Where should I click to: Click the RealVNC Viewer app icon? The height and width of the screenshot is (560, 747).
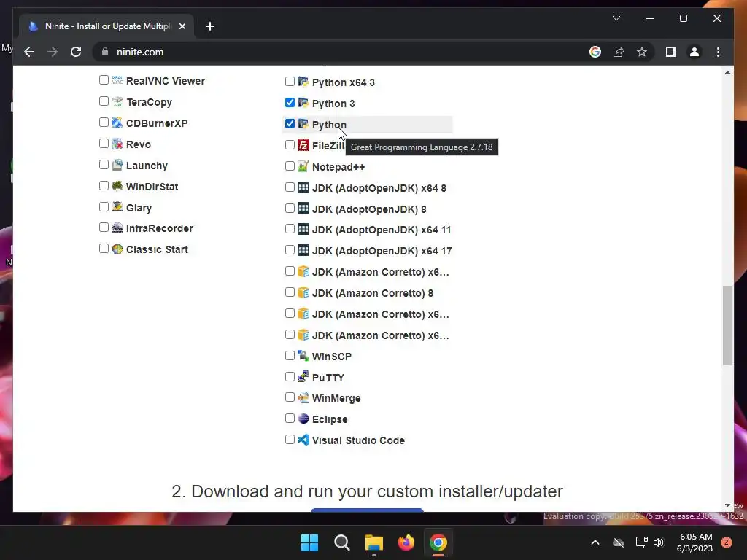click(117, 80)
